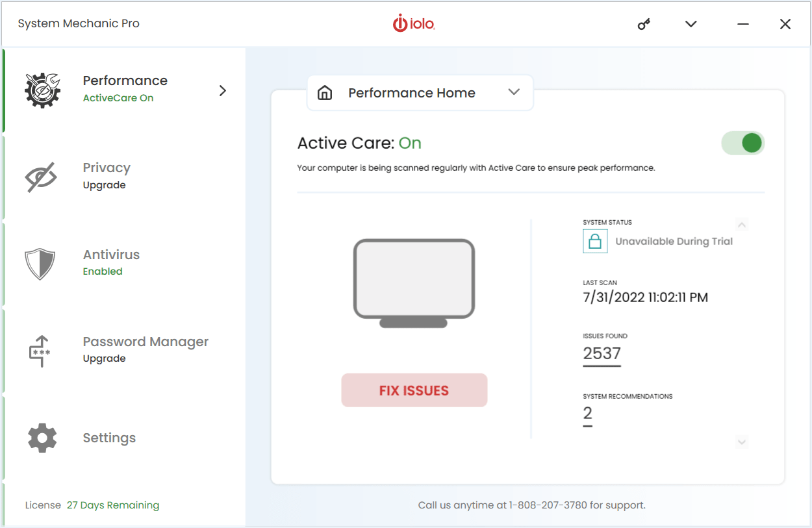Click the Performance gear-and-wrench icon

[42, 90]
